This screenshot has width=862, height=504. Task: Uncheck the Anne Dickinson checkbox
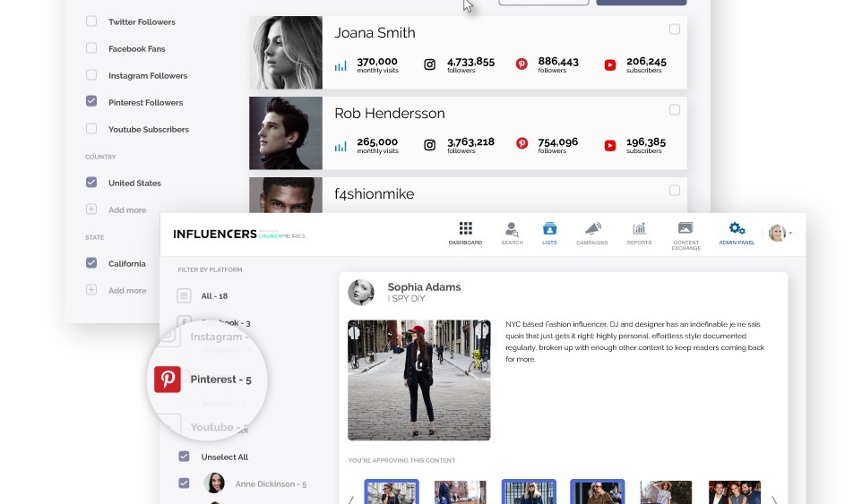(x=184, y=483)
